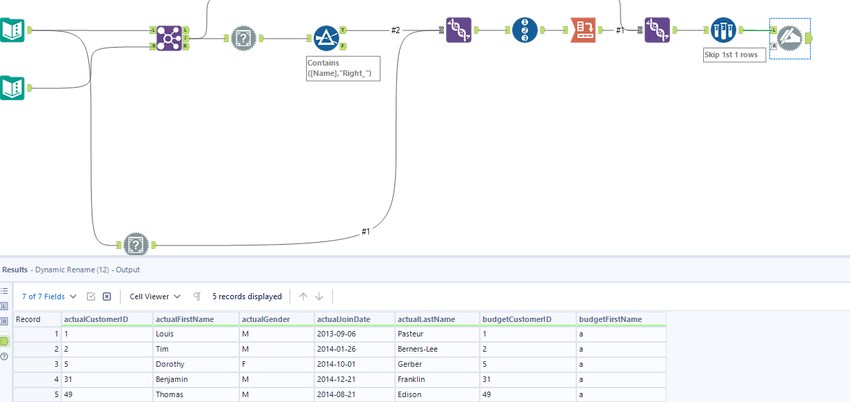
Task: Select the Join tool on canvas
Action: (x=169, y=38)
